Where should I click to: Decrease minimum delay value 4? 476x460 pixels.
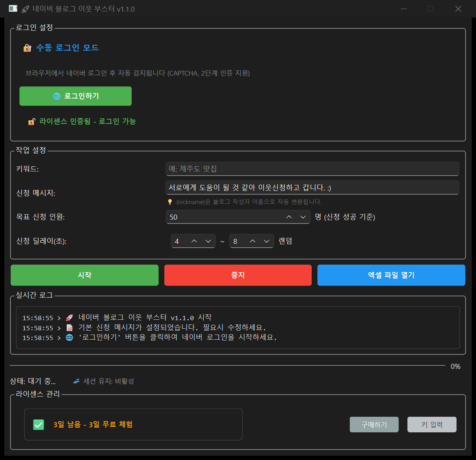(208, 241)
